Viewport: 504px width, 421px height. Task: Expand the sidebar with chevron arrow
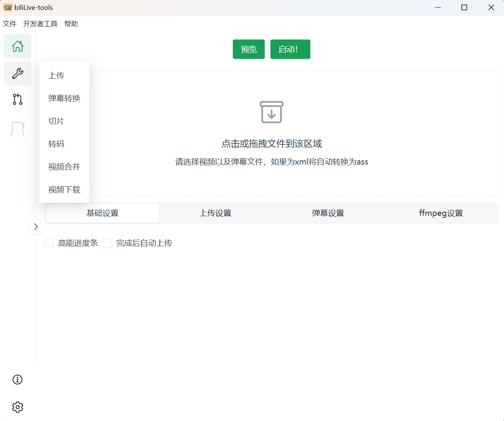pyautogui.click(x=36, y=227)
